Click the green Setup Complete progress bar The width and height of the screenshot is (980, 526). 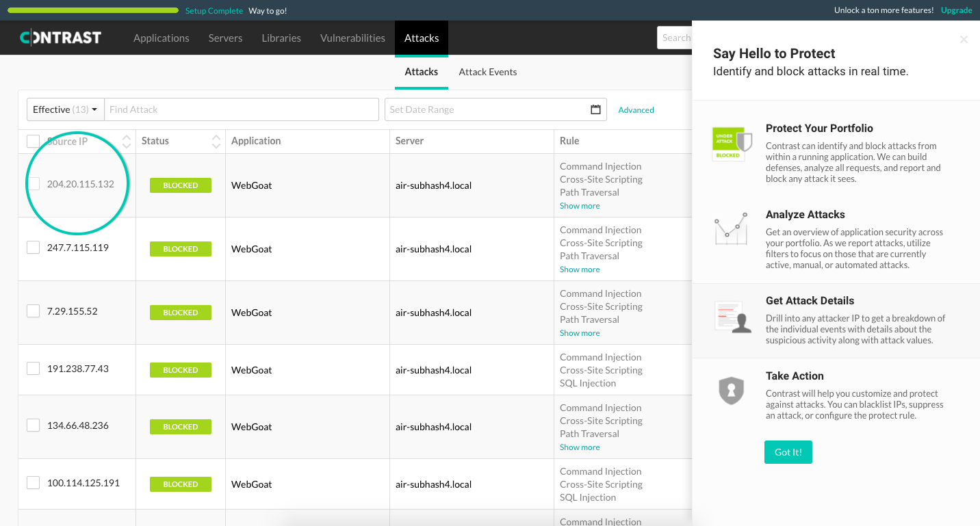[x=92, y=10]
